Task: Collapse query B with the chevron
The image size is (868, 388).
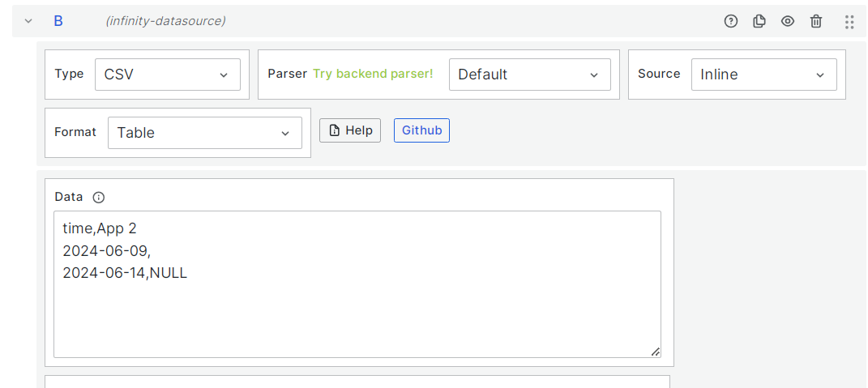Action: [28, 21]
